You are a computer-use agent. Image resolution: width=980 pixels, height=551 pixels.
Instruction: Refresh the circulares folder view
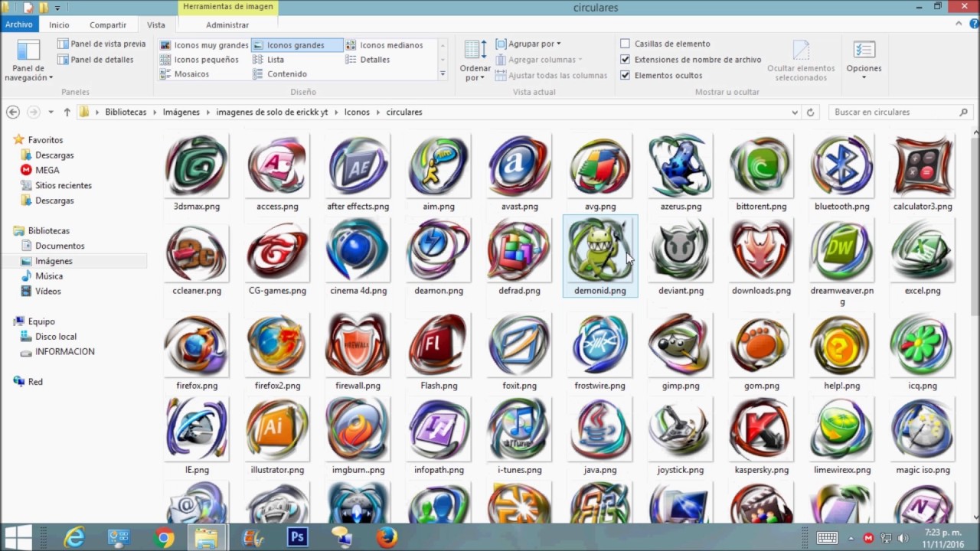point(811,112)
